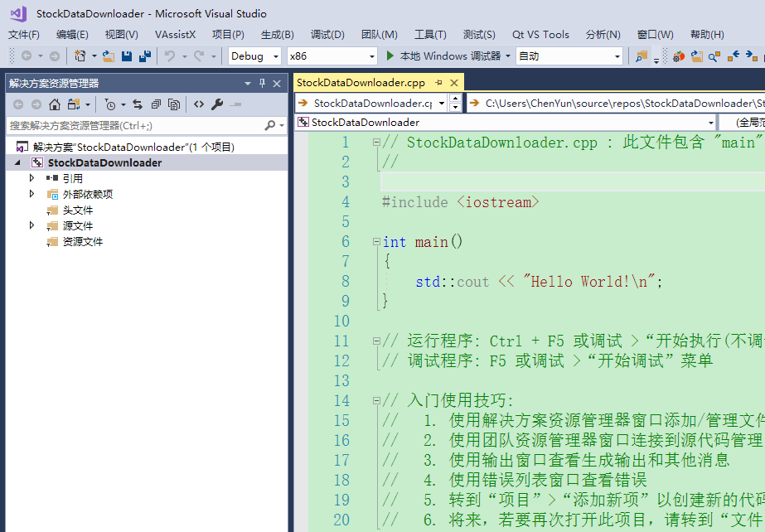Click the Solution Explorer search input field
The width and height of the screenshot is (765, 532).
[x=136, y=126]
